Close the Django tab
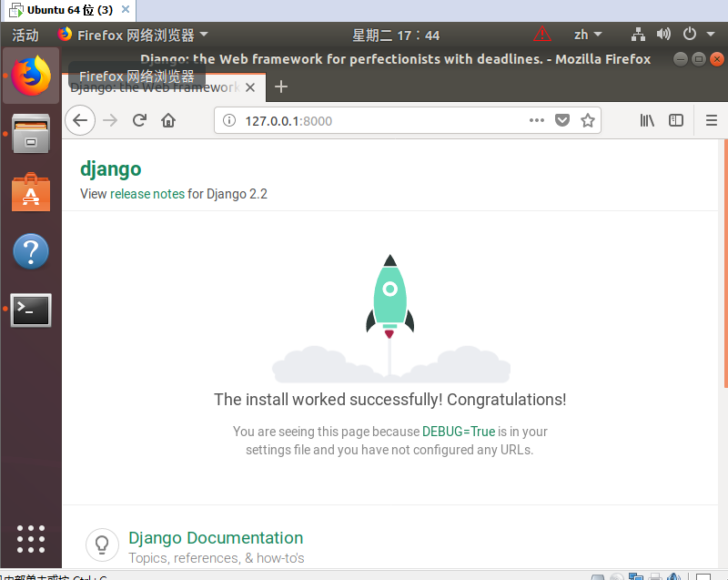728x580 pixels. (x=249, y=87)
